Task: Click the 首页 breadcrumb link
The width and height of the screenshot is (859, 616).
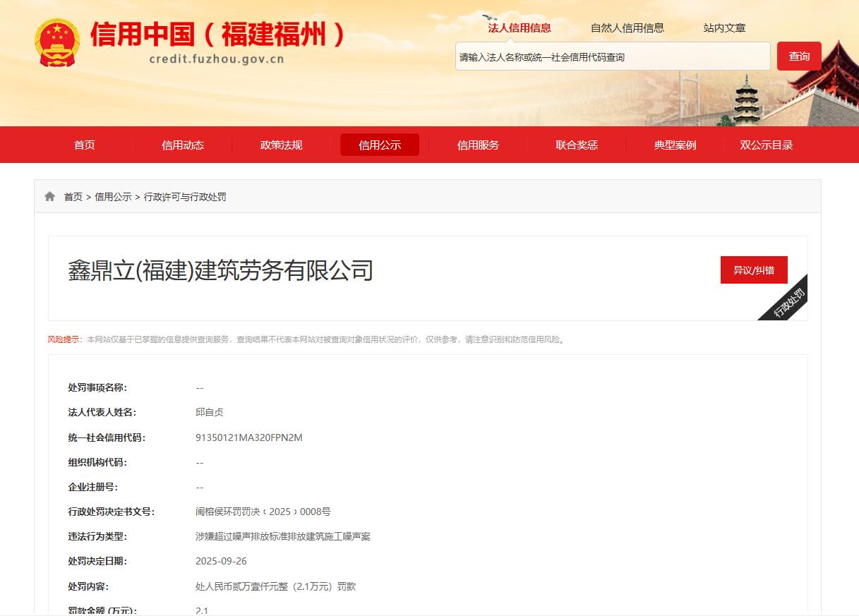Action: (73, 197)
